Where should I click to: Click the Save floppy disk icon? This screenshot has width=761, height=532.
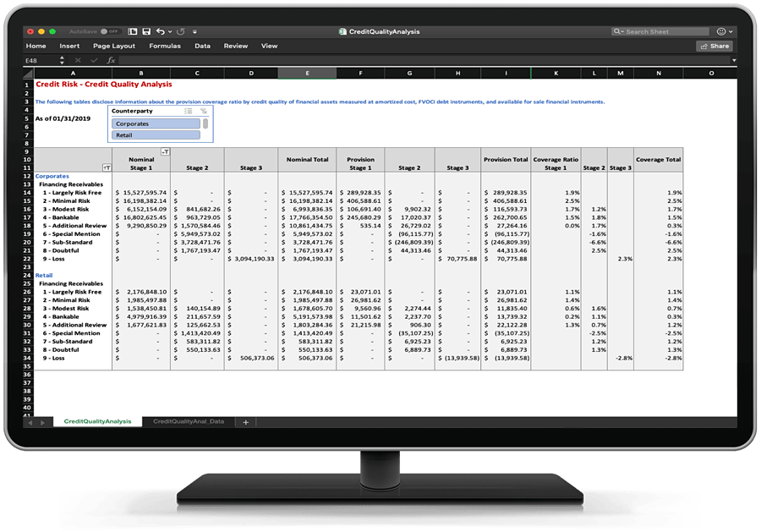click(146, 31)
